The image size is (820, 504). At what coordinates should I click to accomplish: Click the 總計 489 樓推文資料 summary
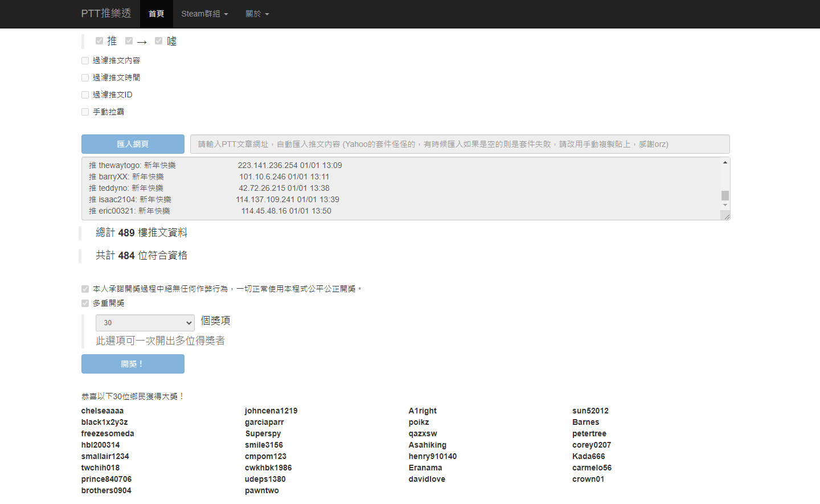pyautogui.click(x=141, y=232)
